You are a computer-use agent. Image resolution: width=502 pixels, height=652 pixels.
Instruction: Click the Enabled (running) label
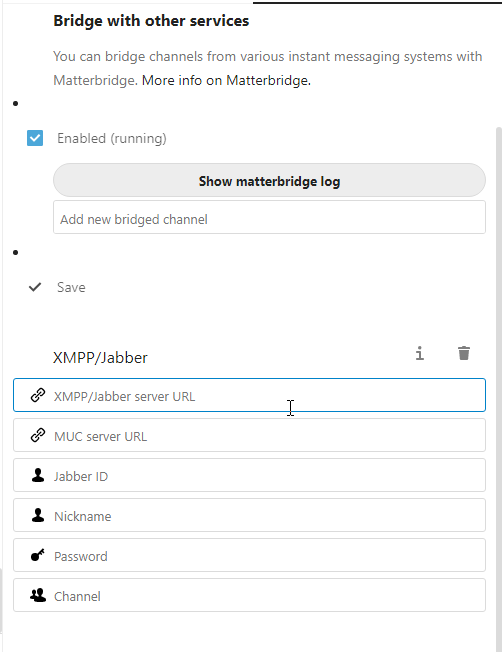pos(112,138)
